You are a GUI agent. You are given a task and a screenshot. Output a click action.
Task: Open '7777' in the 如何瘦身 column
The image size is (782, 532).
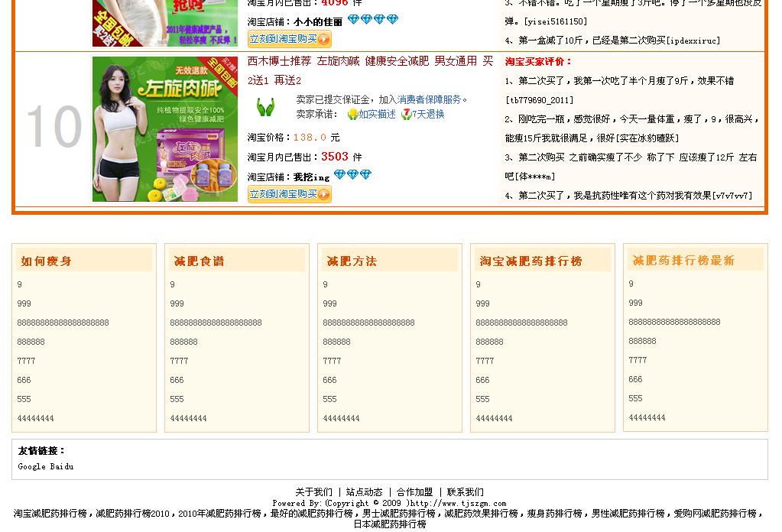tap(27, 361)
